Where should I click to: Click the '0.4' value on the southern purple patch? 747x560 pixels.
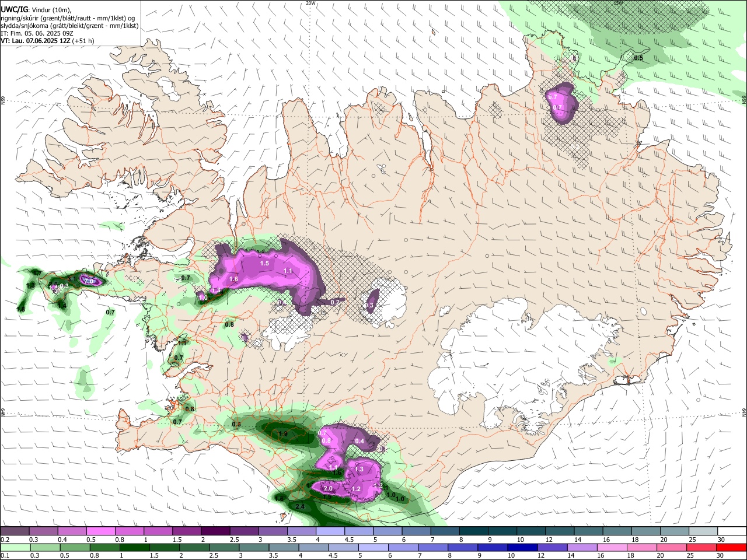pyautogui.click(x=359, y=441)
